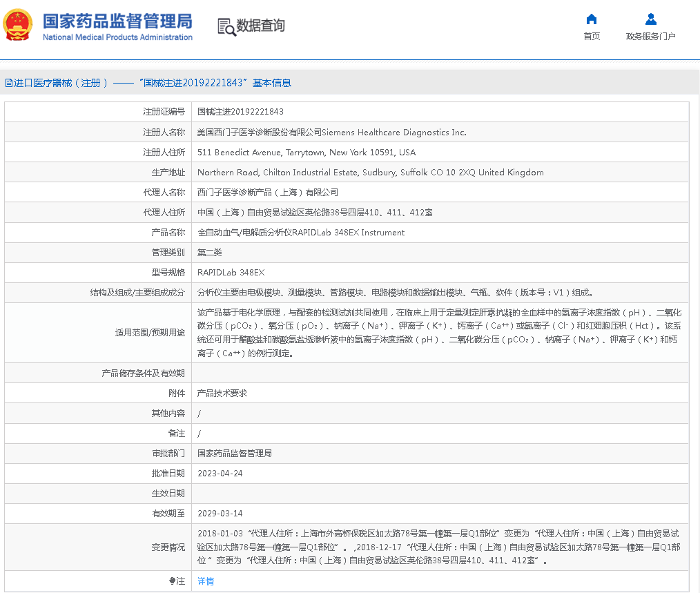Open the 政务服务门户 text label
The image size is (700, 593).
pyautogui.click(x=650, y=37)
